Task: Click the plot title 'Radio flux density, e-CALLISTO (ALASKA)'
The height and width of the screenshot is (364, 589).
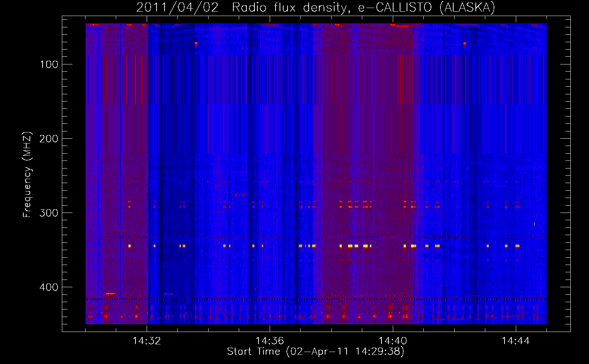Action: [363, 7]
